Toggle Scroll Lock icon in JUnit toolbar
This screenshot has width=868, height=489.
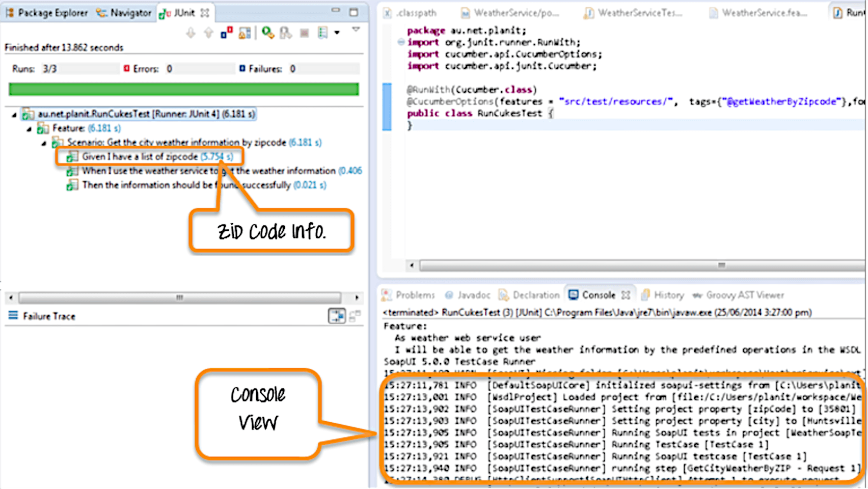click(245, 33)
